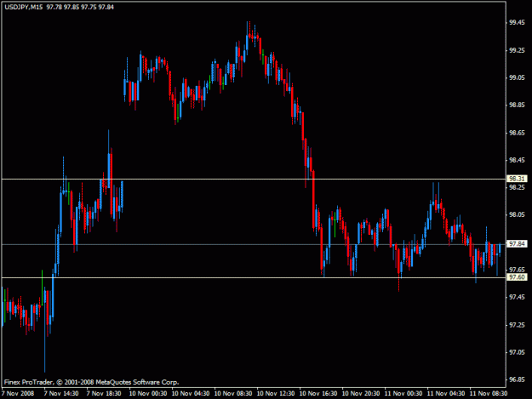Click the 98.31 horizontal line price label
The height and width of the screenshot is (399, 532).
(x=517, y=179)
